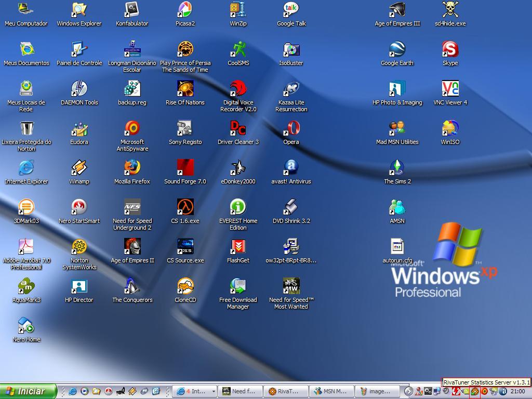Image resolution: width=532 pixels, height=399 pixels.
Task: Launch Need for Speed Underground 2 icon
Action: [132, 207]
